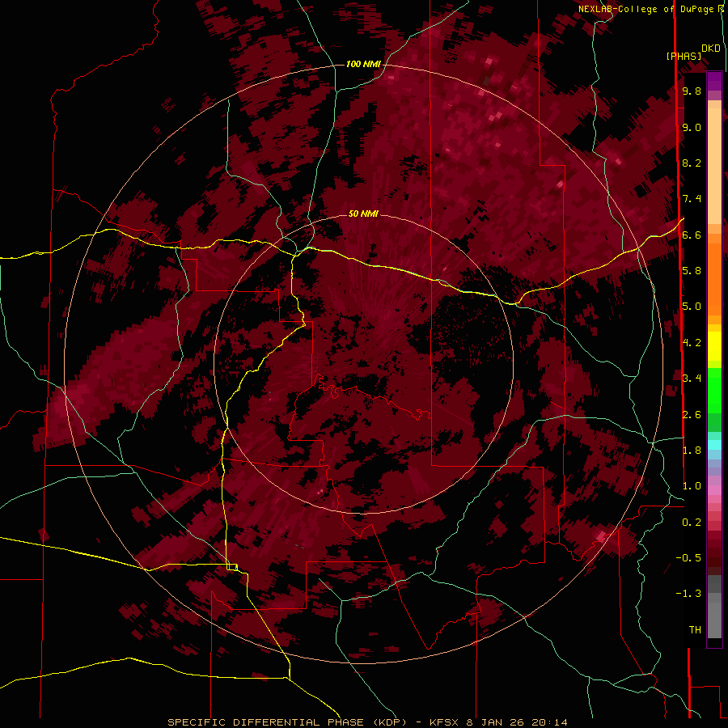This screenshot has height=728, width=728.
Task: Click the 1.8 value on color scale
Action: tap(692, 451)
